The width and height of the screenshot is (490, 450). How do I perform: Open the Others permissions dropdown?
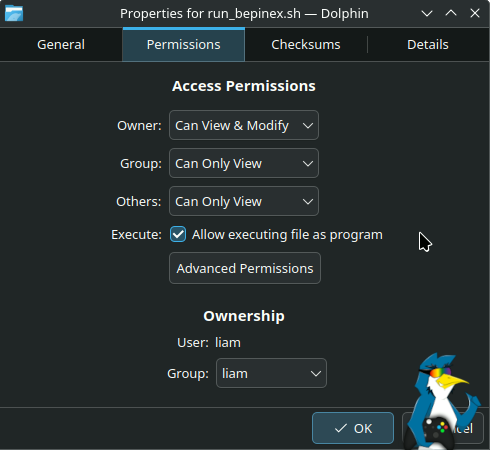pos(244,201)
